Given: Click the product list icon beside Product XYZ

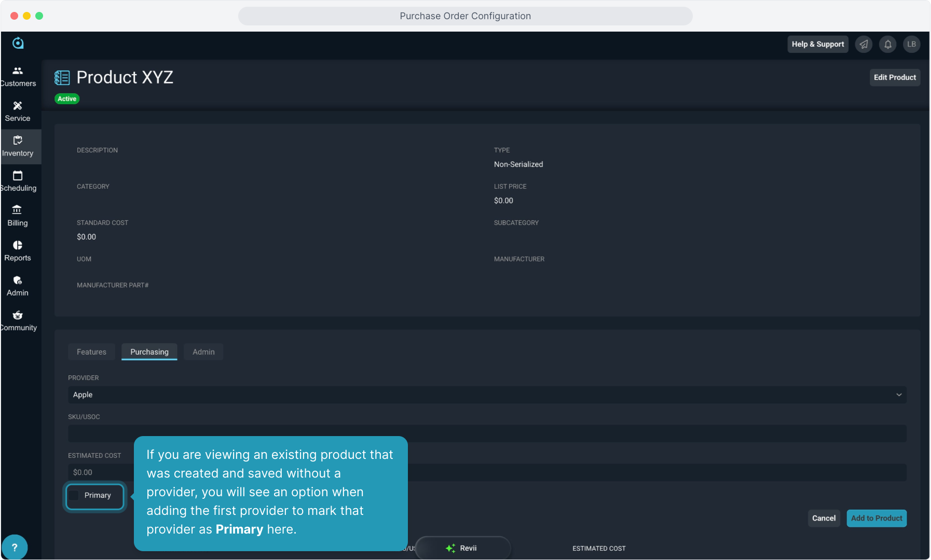Looking at the screenshot, I should (62, 78).
